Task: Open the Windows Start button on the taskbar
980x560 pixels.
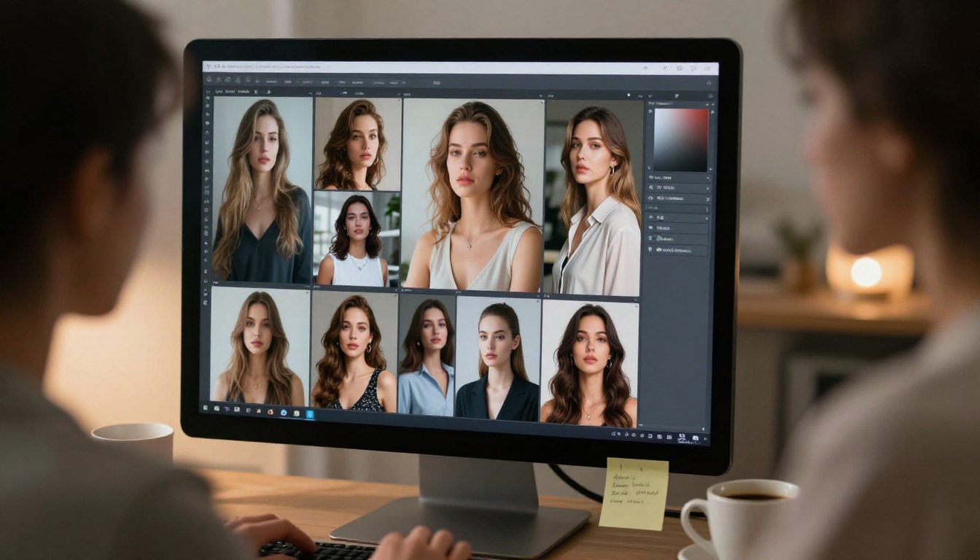Action: [x=205, y=408]
